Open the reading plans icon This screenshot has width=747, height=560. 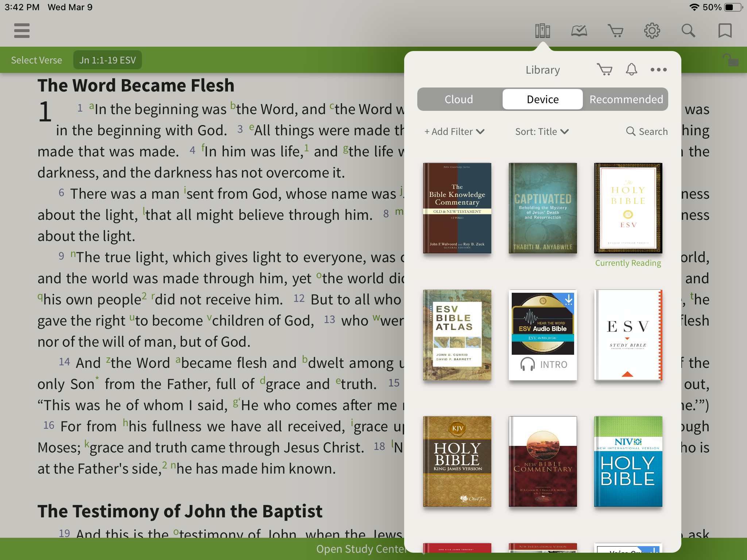coord(579,31)
